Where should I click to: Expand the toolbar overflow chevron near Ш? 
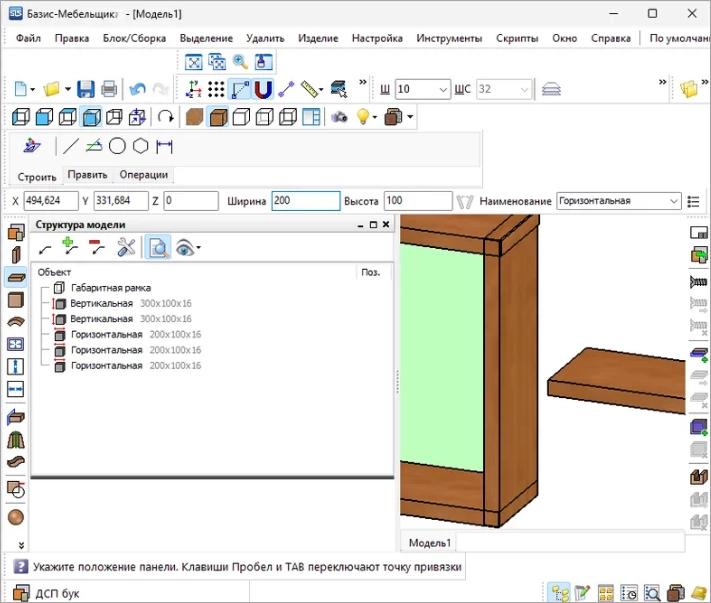363,82
